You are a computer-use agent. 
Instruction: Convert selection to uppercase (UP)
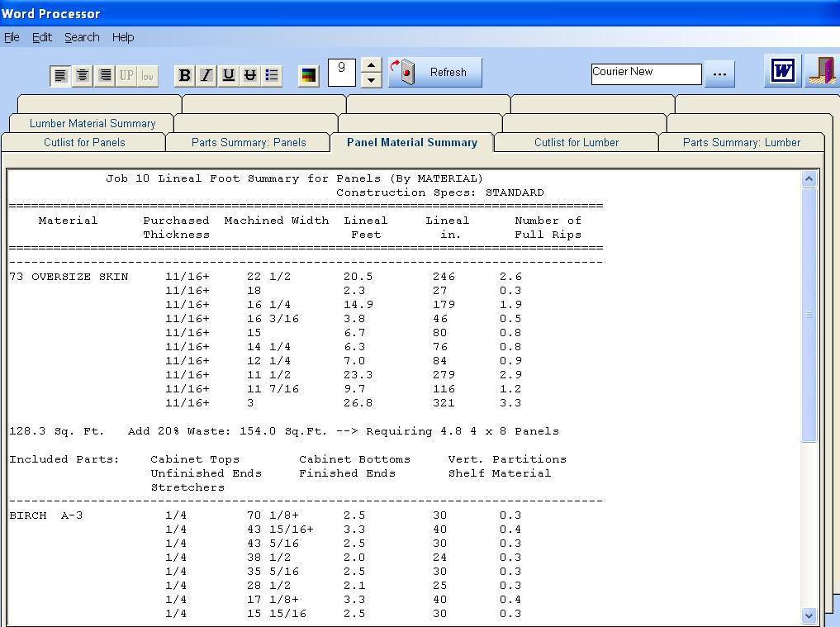(126, 75)
